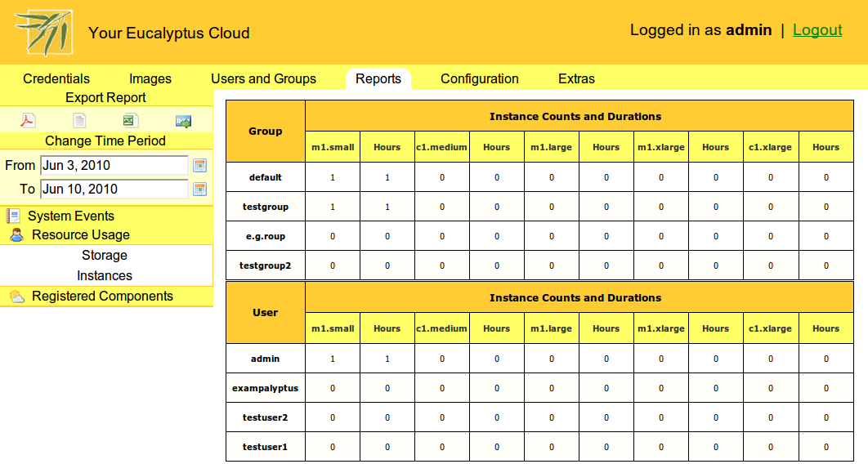Click the Eucalyptus leaf logo
The width and height of the screenshot is (868, 464).
pos(44,32)
